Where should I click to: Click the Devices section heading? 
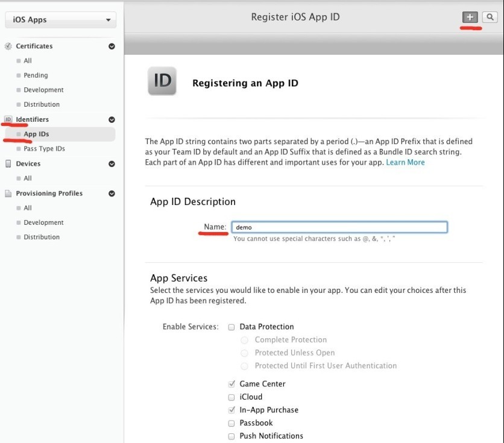tap(28, 163)
